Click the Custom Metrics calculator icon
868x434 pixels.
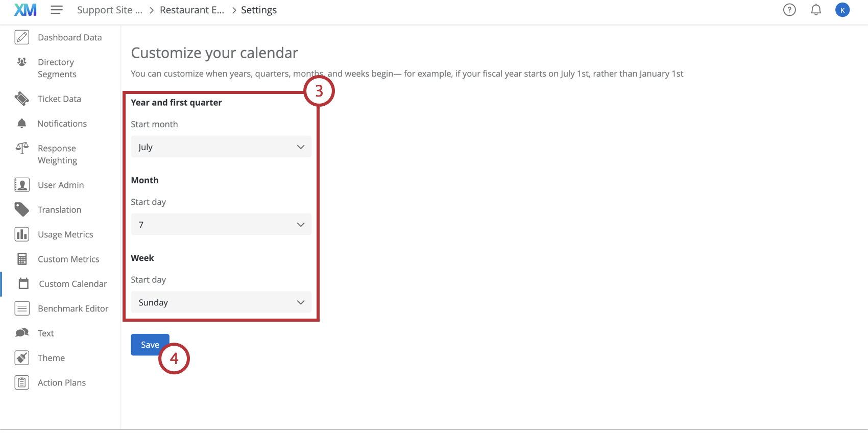(x=22, y=259)
